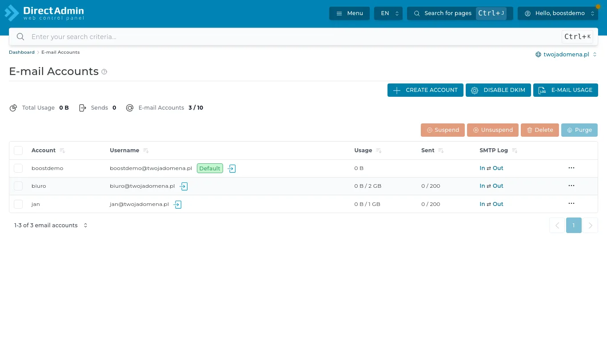Open the three-dot menu for biuro row
Image resolution: width=607 pixels, height=364 pixels.
(x=571, y=186)
